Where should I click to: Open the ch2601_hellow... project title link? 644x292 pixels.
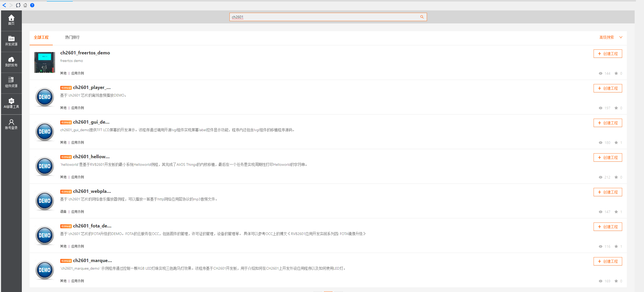coord(91,157)
